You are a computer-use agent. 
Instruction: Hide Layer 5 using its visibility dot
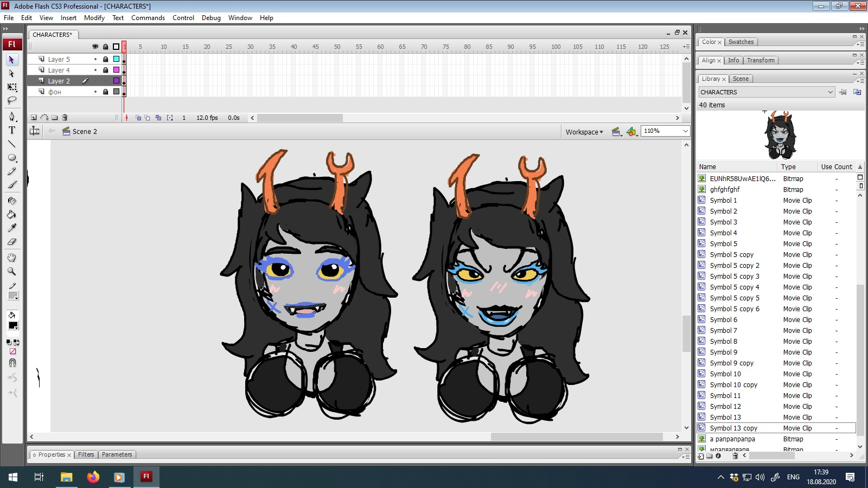coord(95,59)
